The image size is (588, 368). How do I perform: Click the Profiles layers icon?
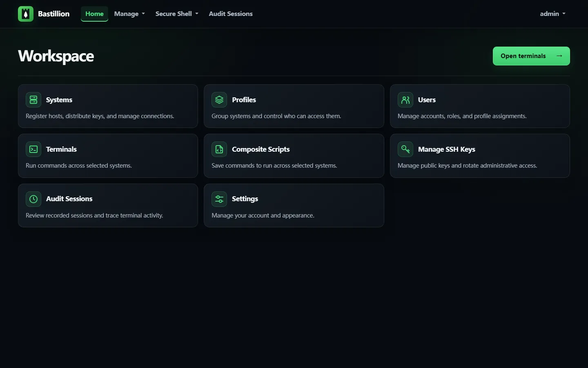[219, 100]
